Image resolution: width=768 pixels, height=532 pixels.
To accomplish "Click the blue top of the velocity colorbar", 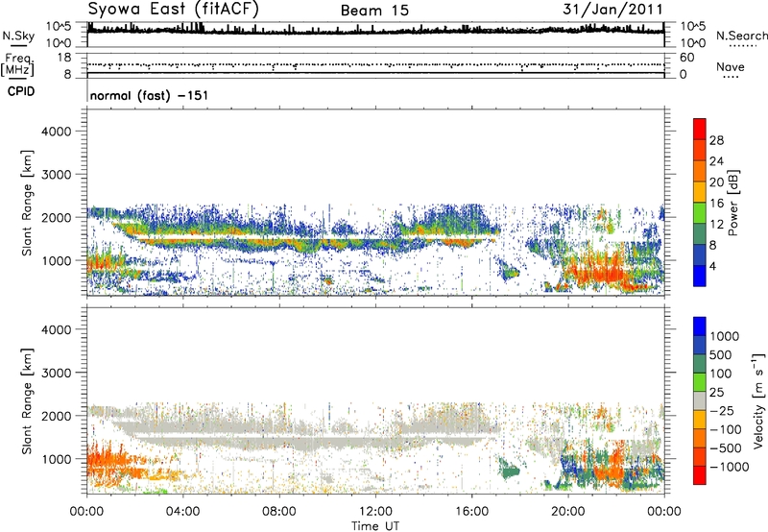I will (700, 326).
